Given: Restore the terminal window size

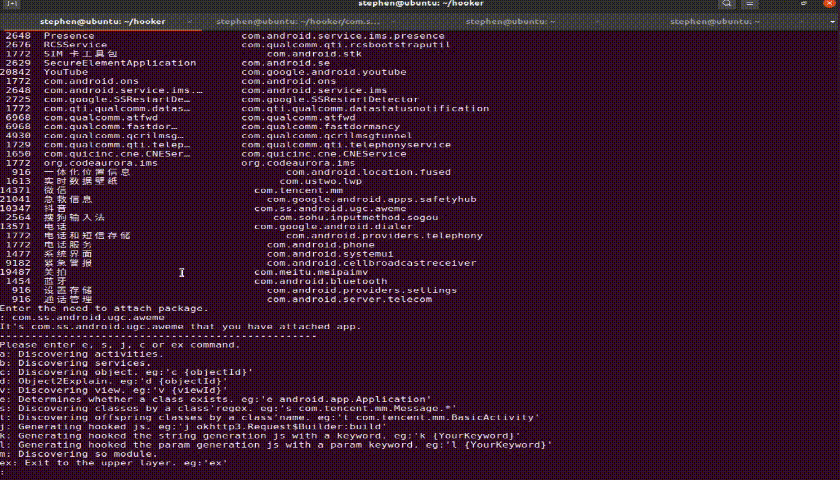Looking at the screenshot, I should tap(804, 4).
